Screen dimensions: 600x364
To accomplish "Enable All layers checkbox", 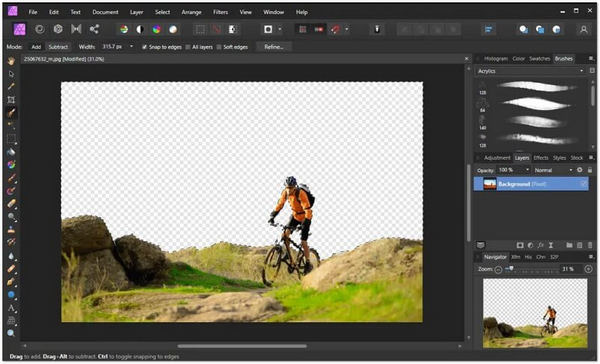I will [188, 47].
